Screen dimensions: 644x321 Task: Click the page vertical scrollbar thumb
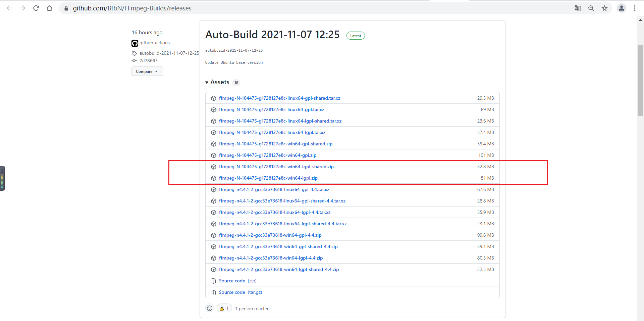[640, 80]
